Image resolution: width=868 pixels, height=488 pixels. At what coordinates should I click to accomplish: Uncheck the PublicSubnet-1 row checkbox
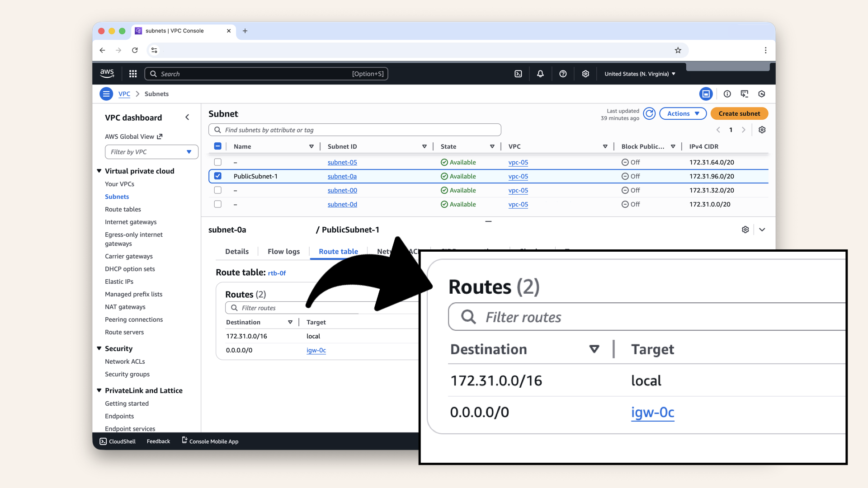click(x=218, y=176)
